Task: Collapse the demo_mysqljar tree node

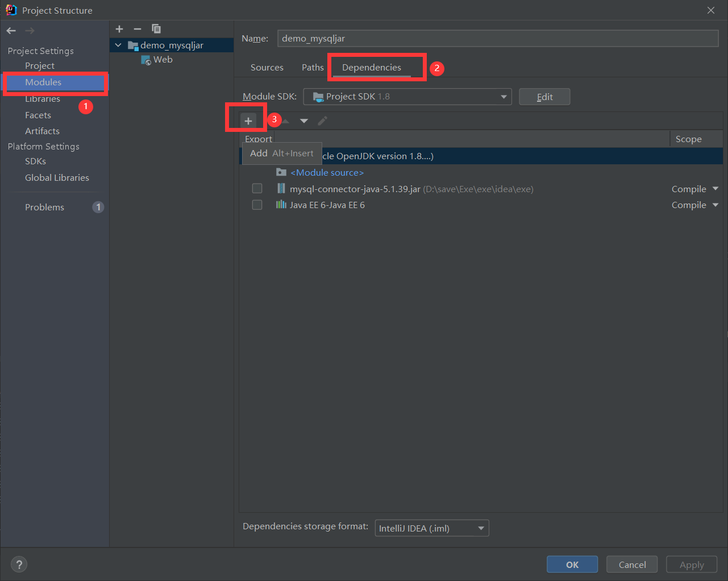Action: (118, 45)
